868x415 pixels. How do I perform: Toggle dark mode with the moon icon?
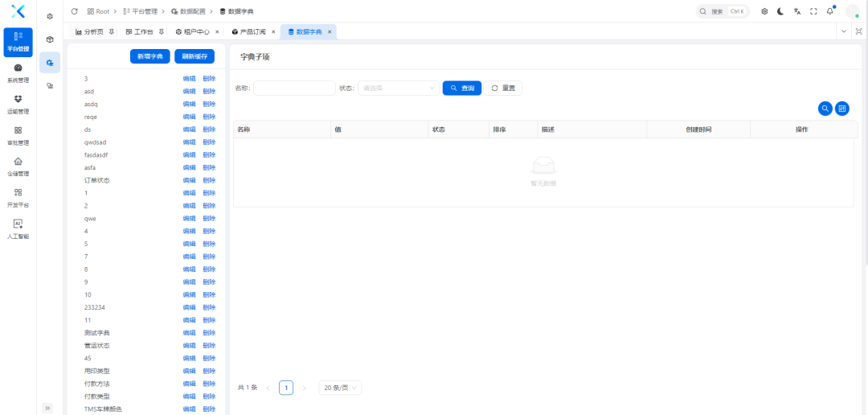(x=780, y=11)
